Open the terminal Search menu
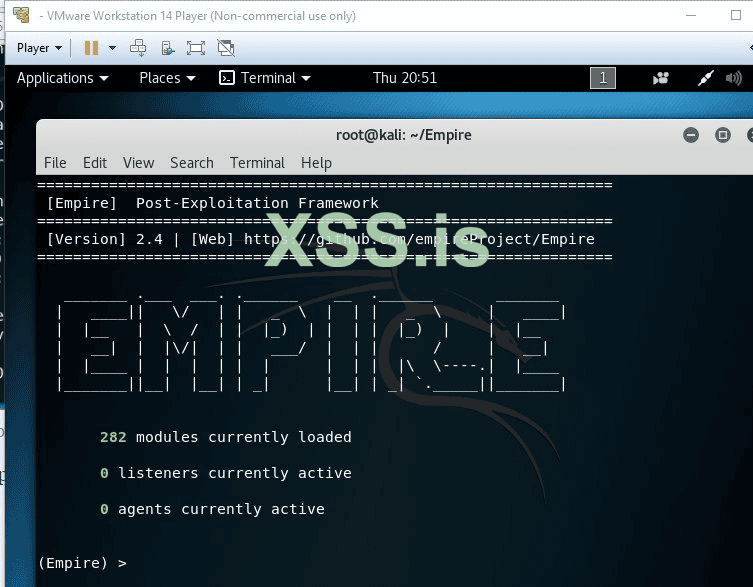This screenshot has height=587, width=753. click(192, 163)
